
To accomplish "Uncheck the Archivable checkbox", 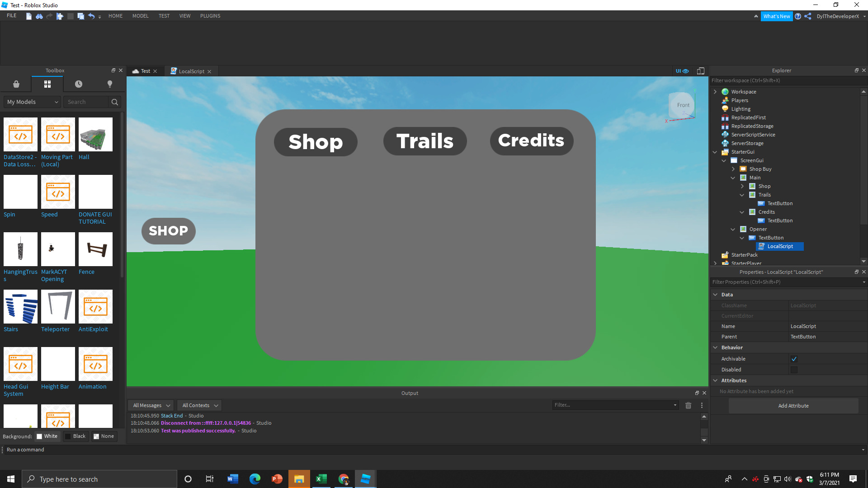I will tap(794, 359).
